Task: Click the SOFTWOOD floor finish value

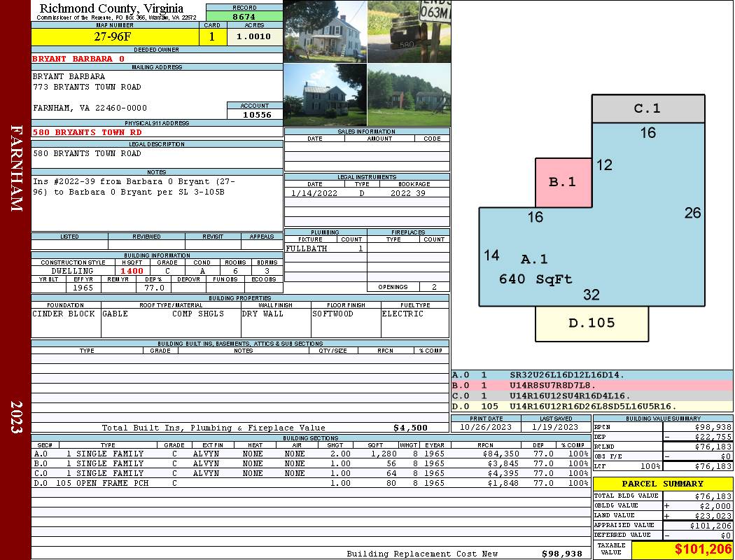Action: click(332, 314)
